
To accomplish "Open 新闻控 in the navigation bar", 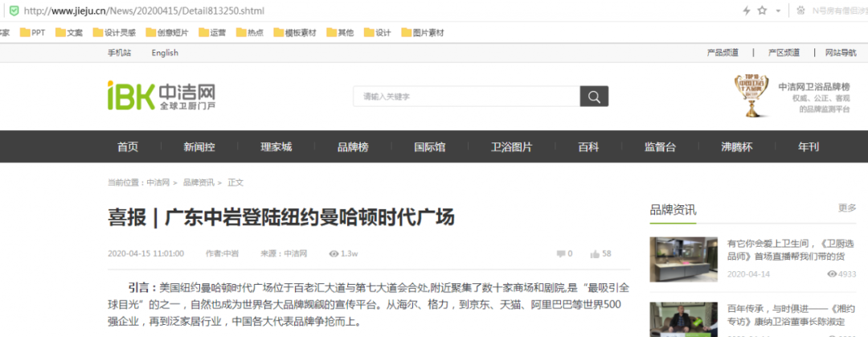I will 199,147.
